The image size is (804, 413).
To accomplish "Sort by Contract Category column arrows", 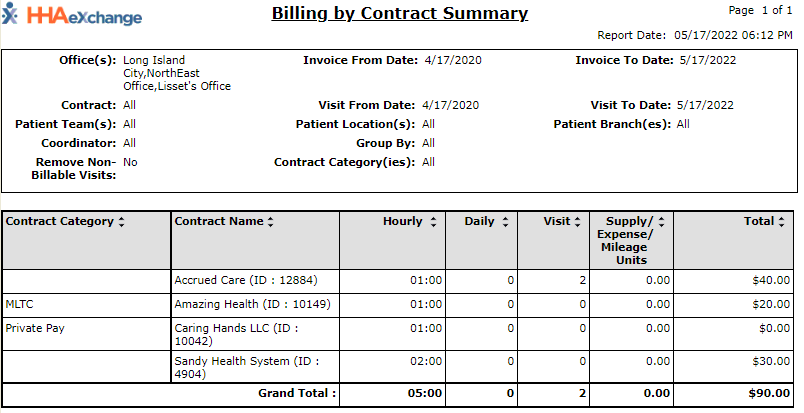I will coord(121,222).
